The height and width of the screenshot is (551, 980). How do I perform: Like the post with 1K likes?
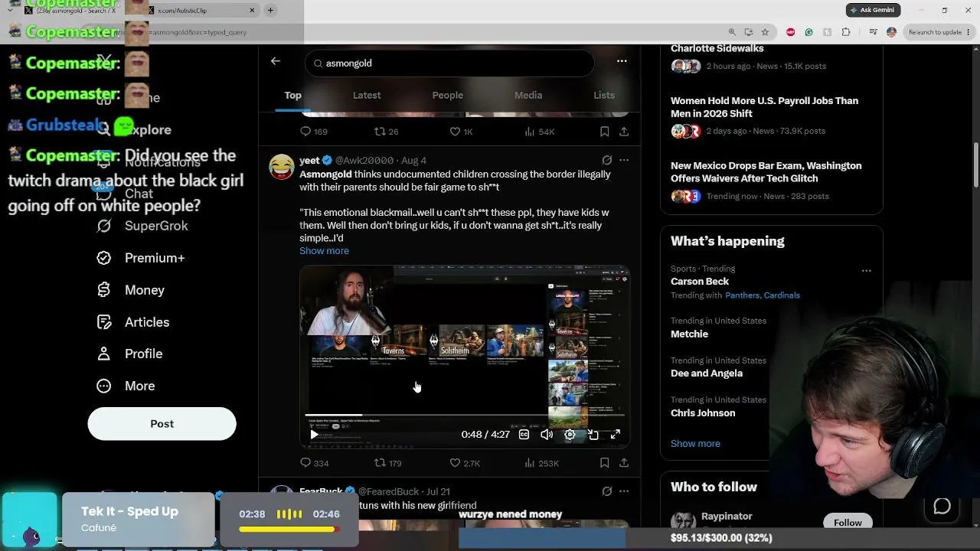pyautogui.click(x=461, y=132)
